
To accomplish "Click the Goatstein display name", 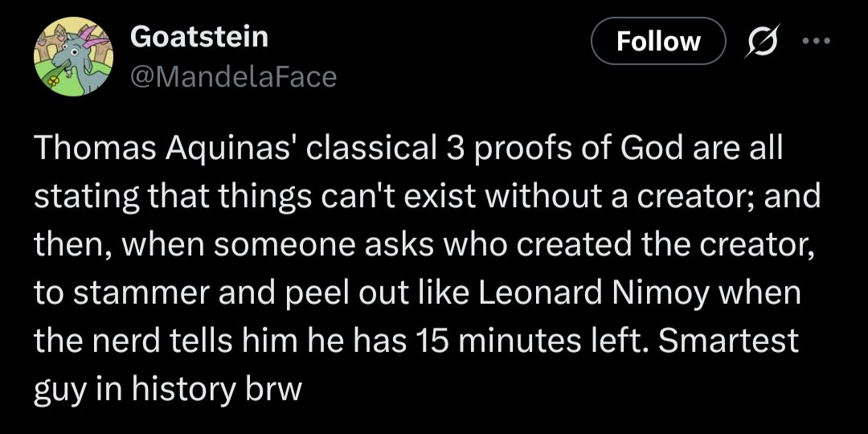I will point(199,36).
